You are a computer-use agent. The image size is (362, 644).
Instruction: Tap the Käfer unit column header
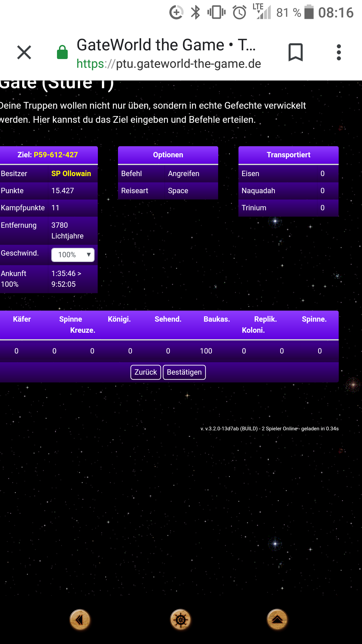tap(22, 319)
